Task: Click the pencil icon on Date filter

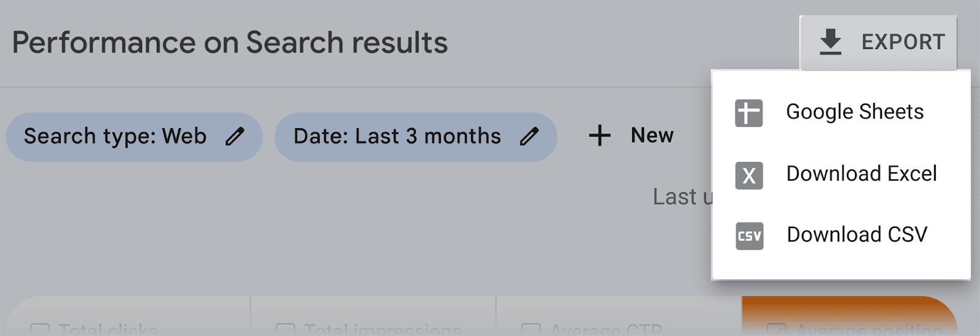Action: [529, 137]
